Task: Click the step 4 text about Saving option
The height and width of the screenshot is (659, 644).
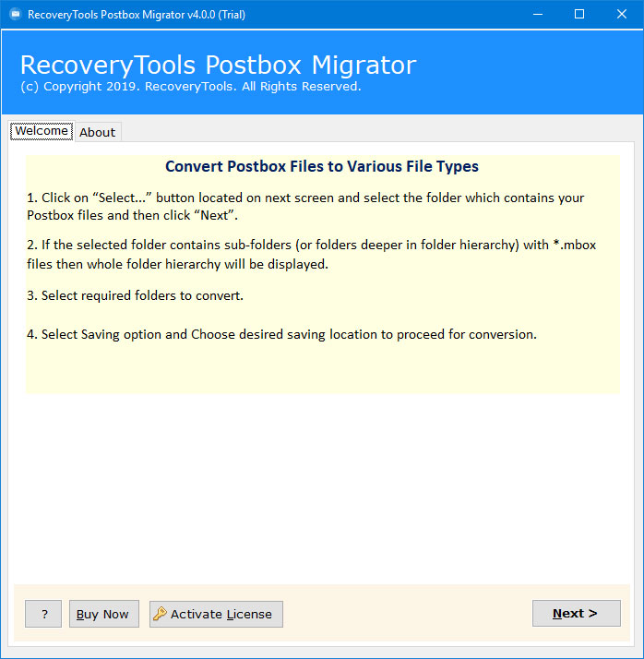Action: click(x=282, y=334)
